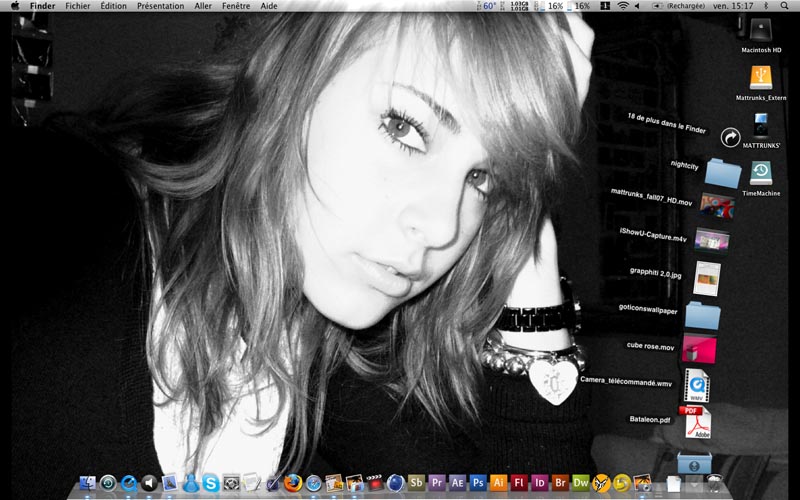Launch Illustrator (Ai) in the dock
The width and height of the screenshot is (800, 500).
click(498, 482)
